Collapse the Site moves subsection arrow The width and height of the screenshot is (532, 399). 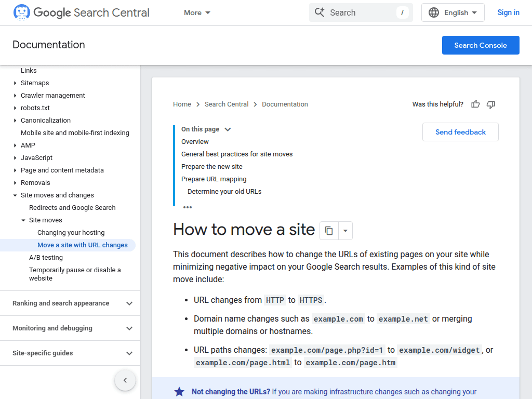(x=23, y=220)
